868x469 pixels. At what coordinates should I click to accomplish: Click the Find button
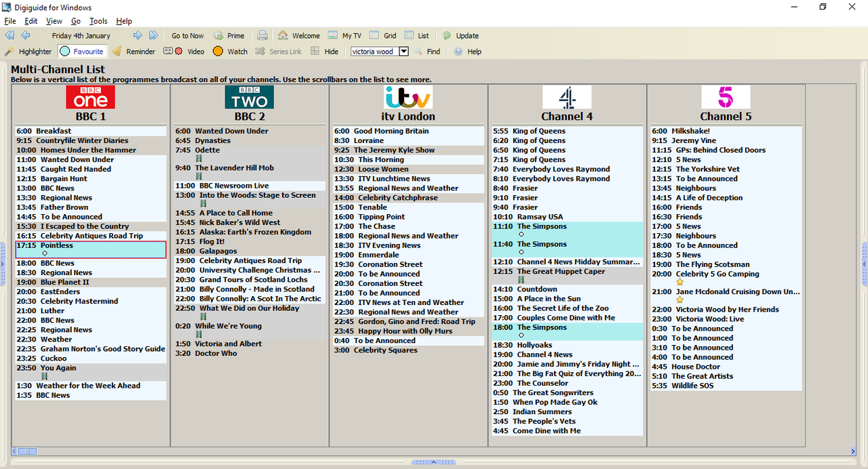tap(427, 52)
